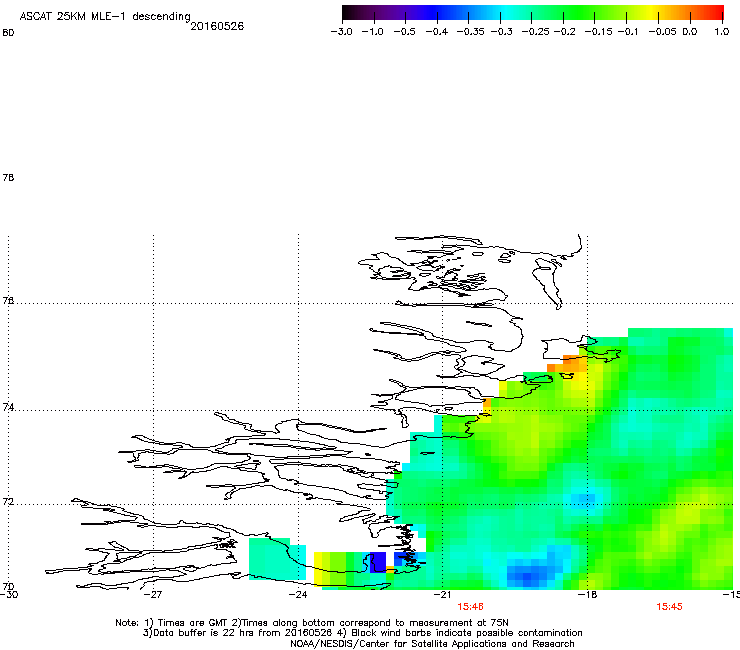Click the longitude label -27
The height and width of the screenshot is (650, 740).
coord(153,595)
